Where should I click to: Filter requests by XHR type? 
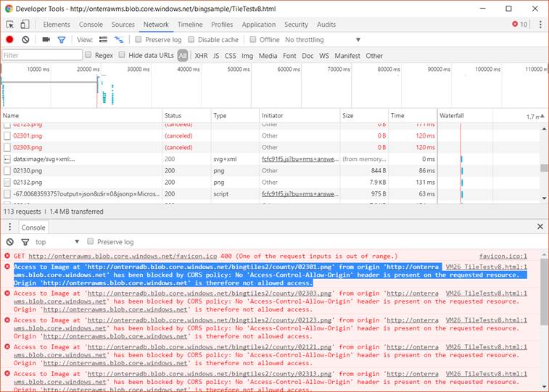pyautogui.click(x=201, y=56)
